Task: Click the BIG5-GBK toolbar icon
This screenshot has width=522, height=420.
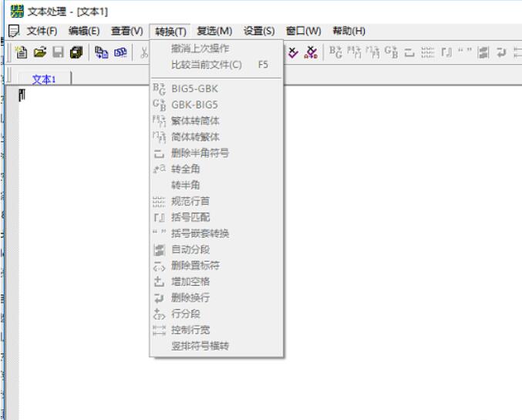Action: (335, 52)
